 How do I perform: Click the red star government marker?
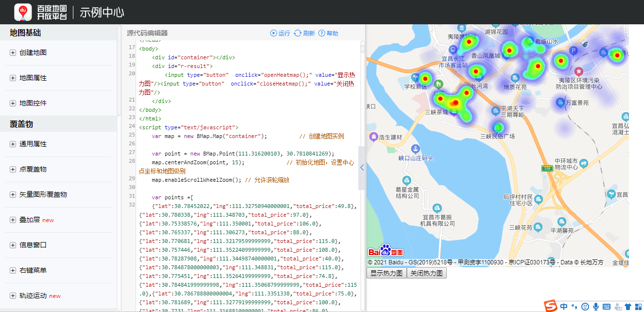[x=578, y=71]
